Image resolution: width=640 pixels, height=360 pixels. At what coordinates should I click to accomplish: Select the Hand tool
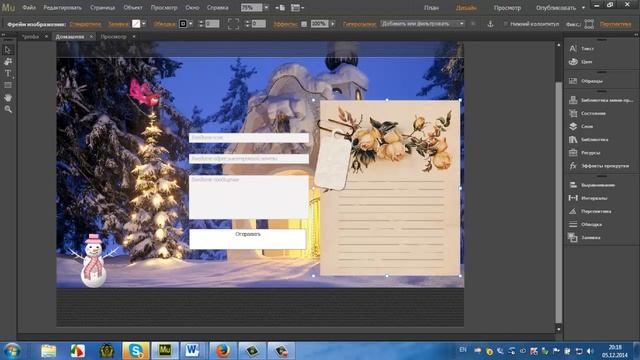8,98
